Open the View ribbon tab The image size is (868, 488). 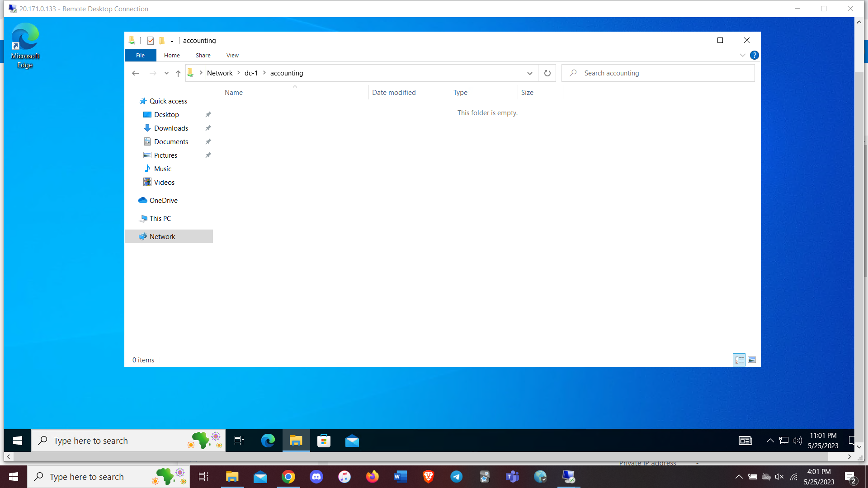coord(232,55)
